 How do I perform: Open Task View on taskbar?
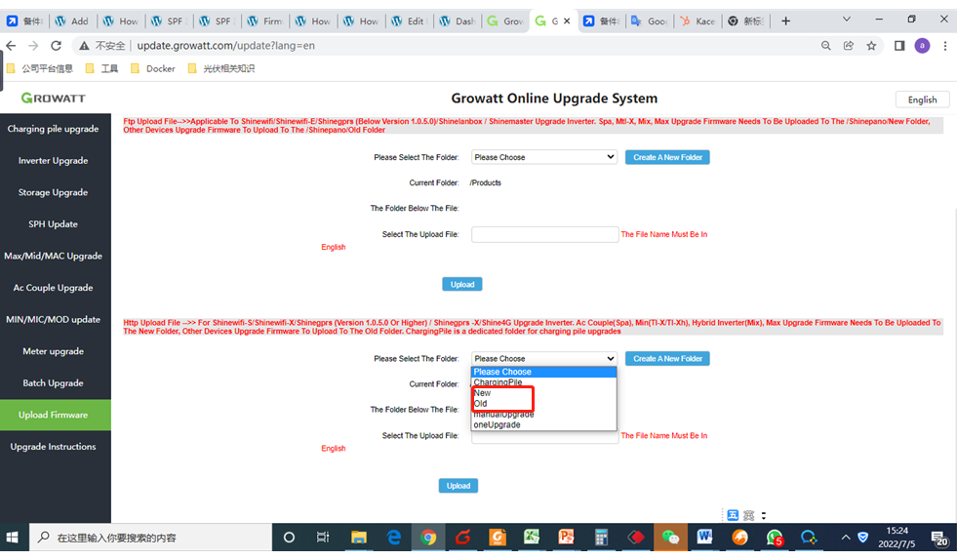coord(323,538)
